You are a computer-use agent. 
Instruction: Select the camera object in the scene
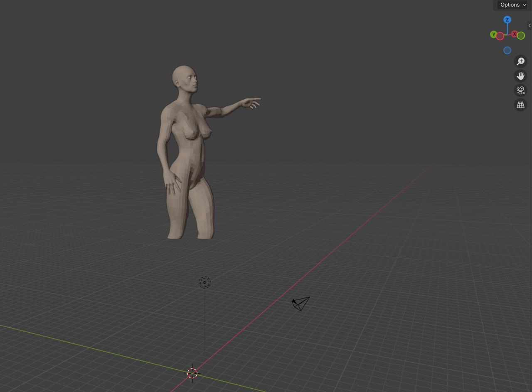point(301,304)
